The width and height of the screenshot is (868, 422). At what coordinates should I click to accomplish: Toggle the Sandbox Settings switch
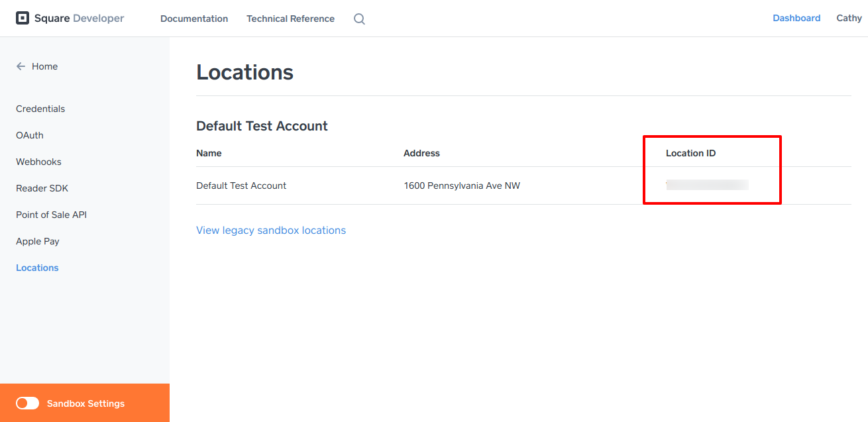[28, 403]
